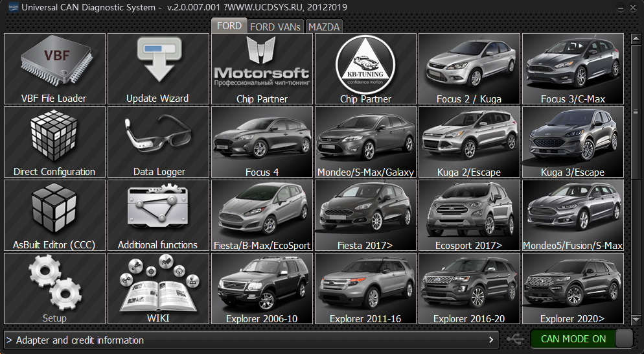Switch to the MAZDA tab
This screenshot has height=354, width=644.
coord(324,27)
